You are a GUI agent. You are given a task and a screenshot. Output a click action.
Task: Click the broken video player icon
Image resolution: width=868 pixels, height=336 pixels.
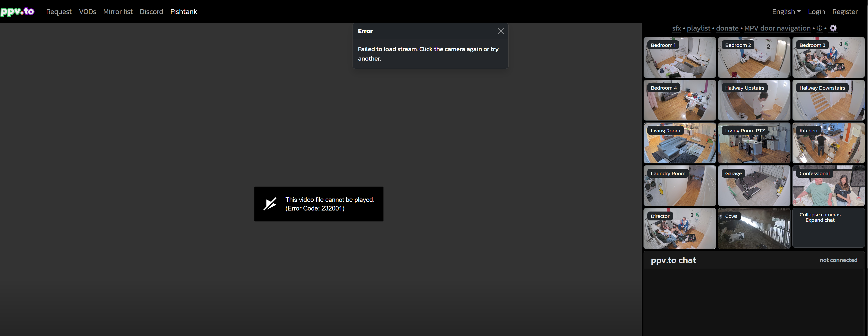click(270, 204)
